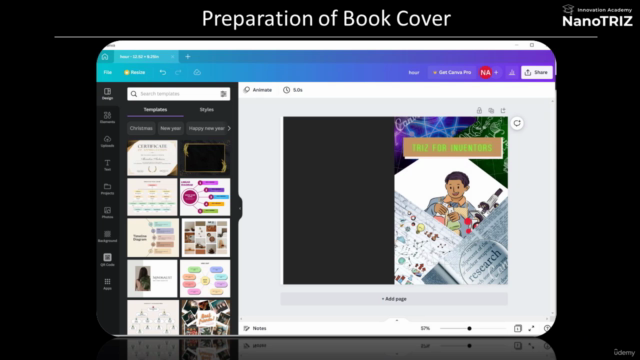Open Photos panel in sidebar

107,213
